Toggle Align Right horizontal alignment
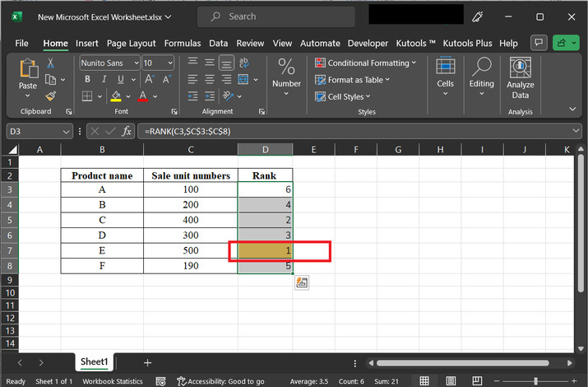The height and width of the screenshot is (387, 588). click(x=226, y=79)
